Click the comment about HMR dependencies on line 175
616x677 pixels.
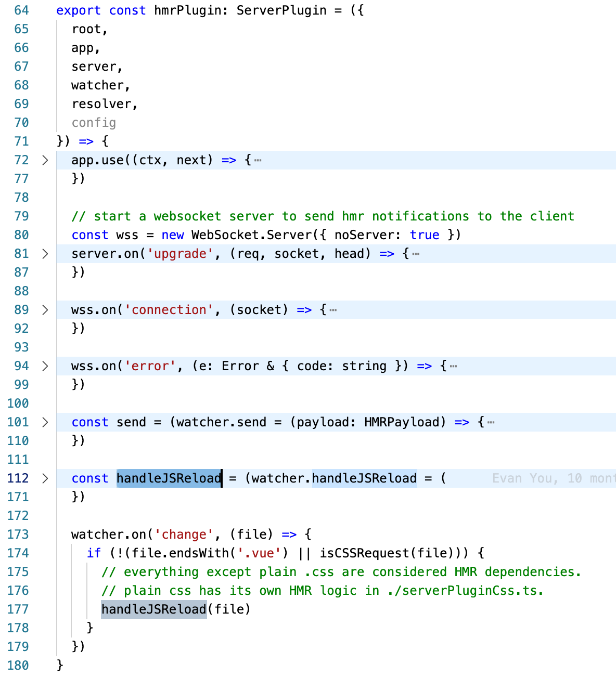coord(341,572)
